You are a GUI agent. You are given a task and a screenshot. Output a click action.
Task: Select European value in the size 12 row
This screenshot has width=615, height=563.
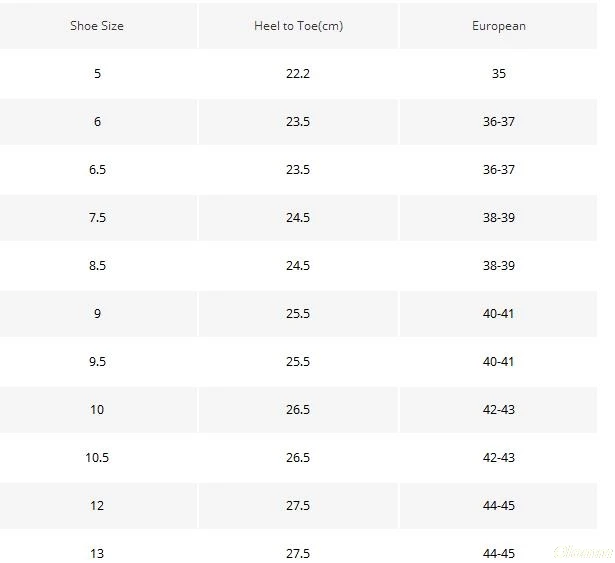point(498,506)
